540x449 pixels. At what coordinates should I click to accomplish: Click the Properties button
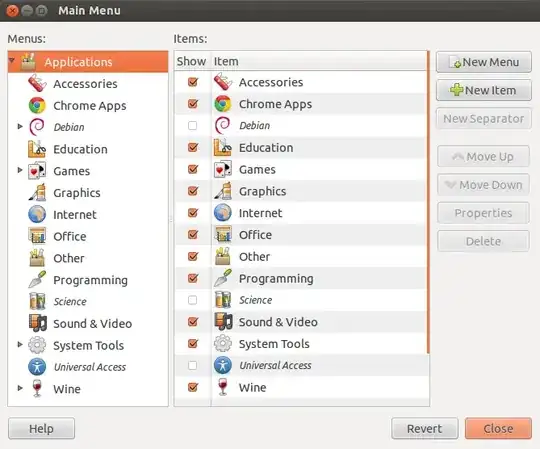(x=484, y=213)
